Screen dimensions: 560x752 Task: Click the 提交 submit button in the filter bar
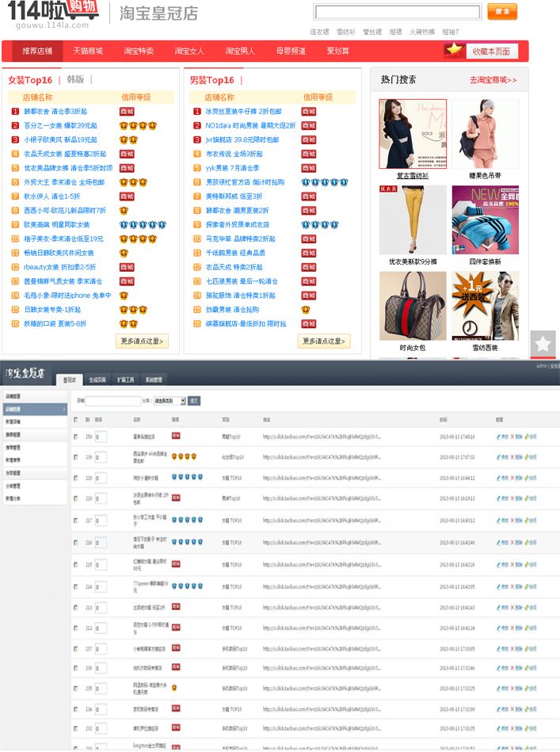tap(194, 401)
